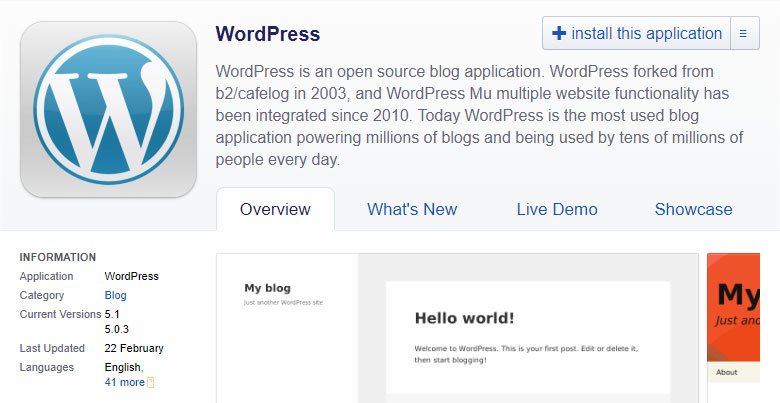Click the Last Updated label
Viewport: 780px width, 403px height.
[52, 348]
